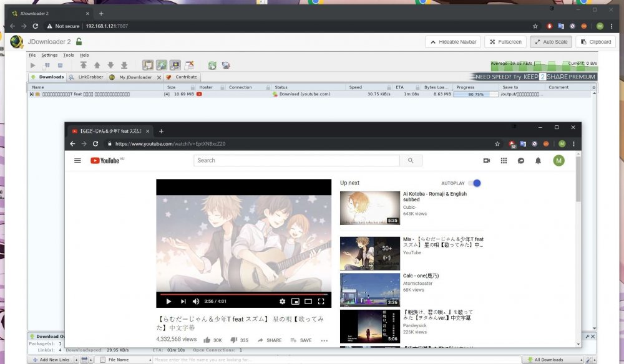The image size is (624, 364).
Task: Reload the outer JDownloader browser page
Action: coord(36,26)
